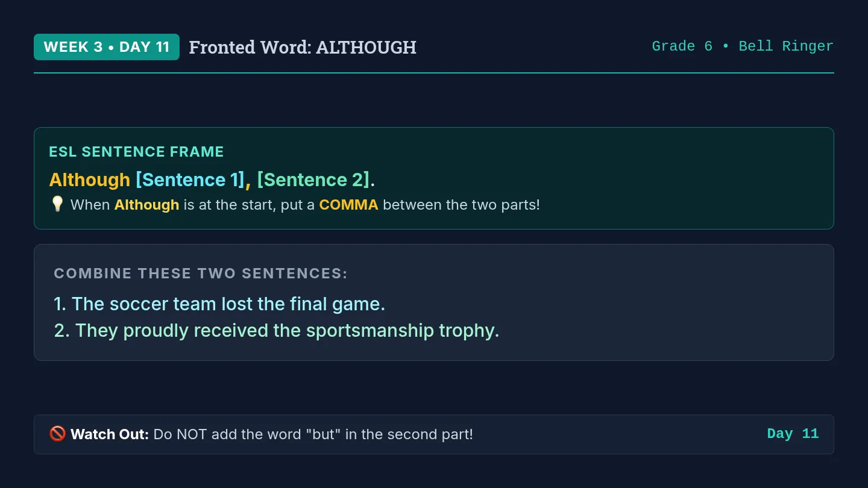Select the blue [Sentence 1] placeholder

coord(190,180)
